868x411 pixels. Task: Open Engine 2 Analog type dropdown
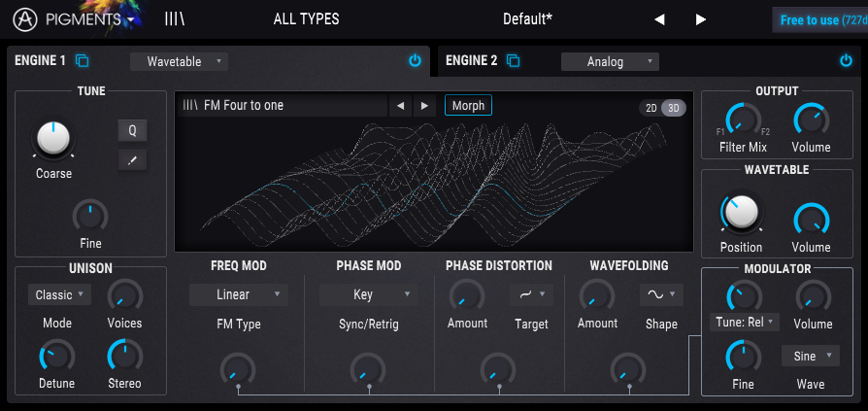click(610, 61)
